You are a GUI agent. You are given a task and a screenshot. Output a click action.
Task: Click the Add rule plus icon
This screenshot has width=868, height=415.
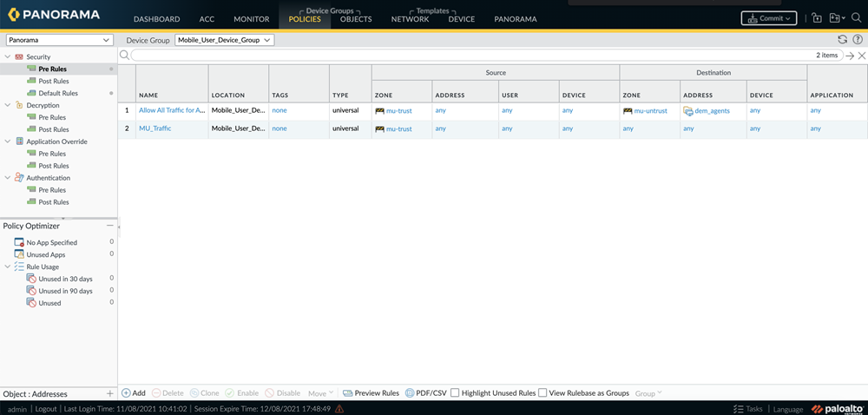(x=126, y=393)
